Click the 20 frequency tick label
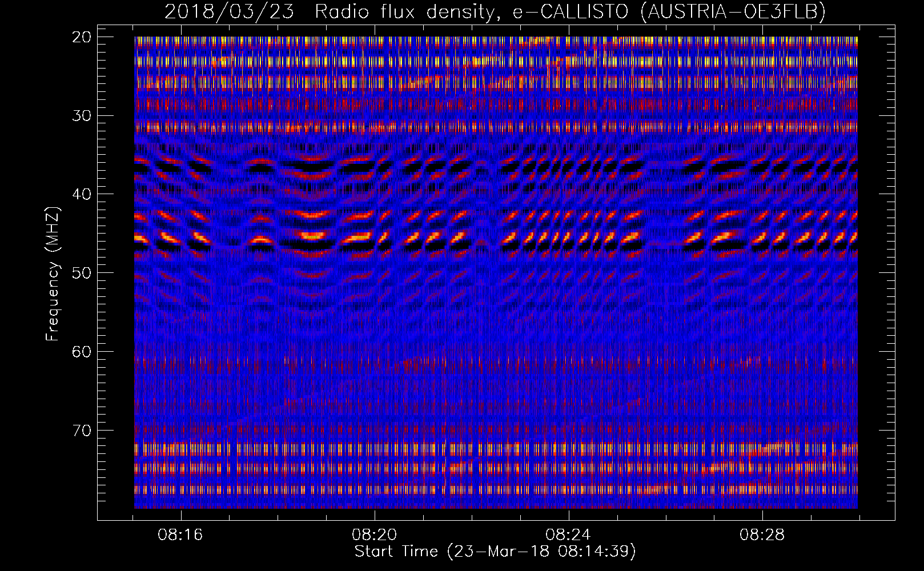 point(82,37)
